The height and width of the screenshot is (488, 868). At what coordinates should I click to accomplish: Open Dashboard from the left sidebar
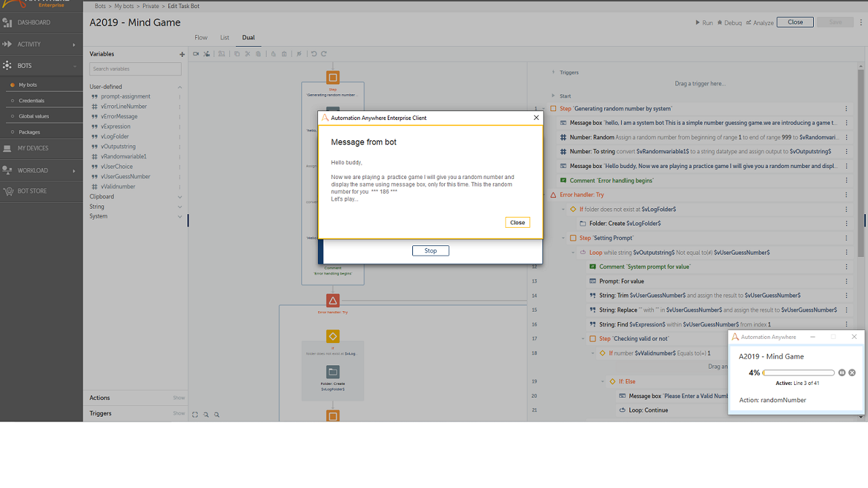click(34, 22)
